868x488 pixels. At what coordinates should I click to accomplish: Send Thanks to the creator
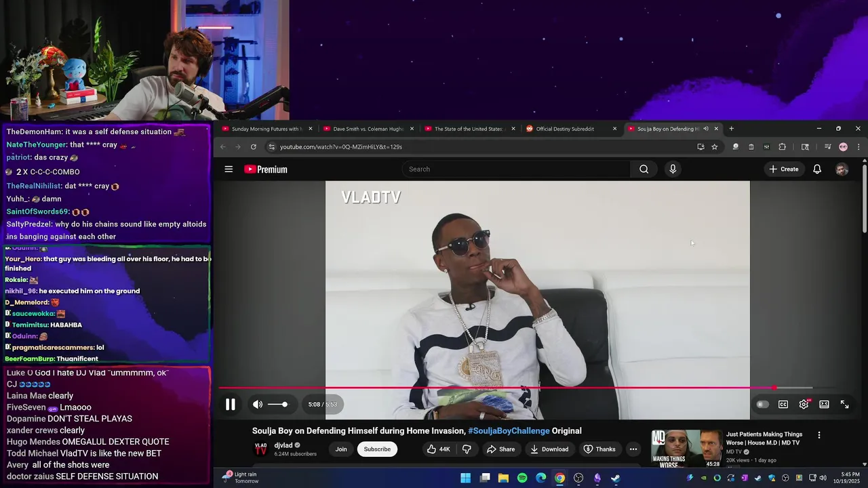click(599, 449)
